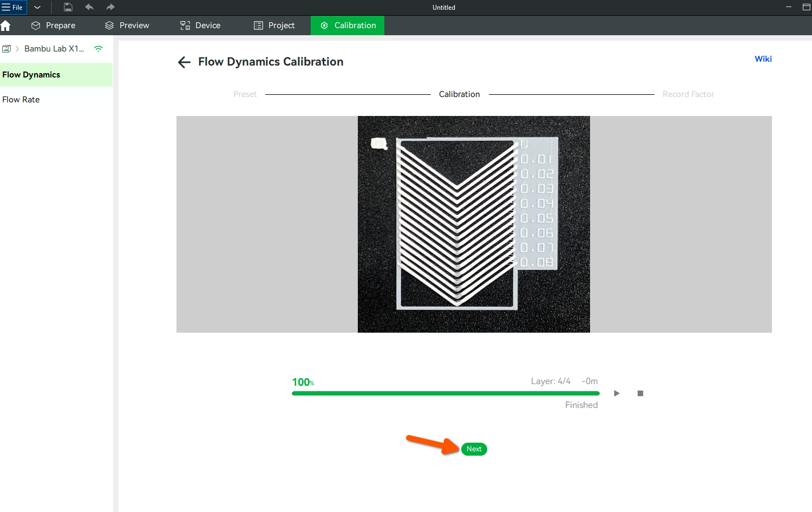Click the calibration print photo
This screenshot has height=512, width=812.
pos(474,224)
